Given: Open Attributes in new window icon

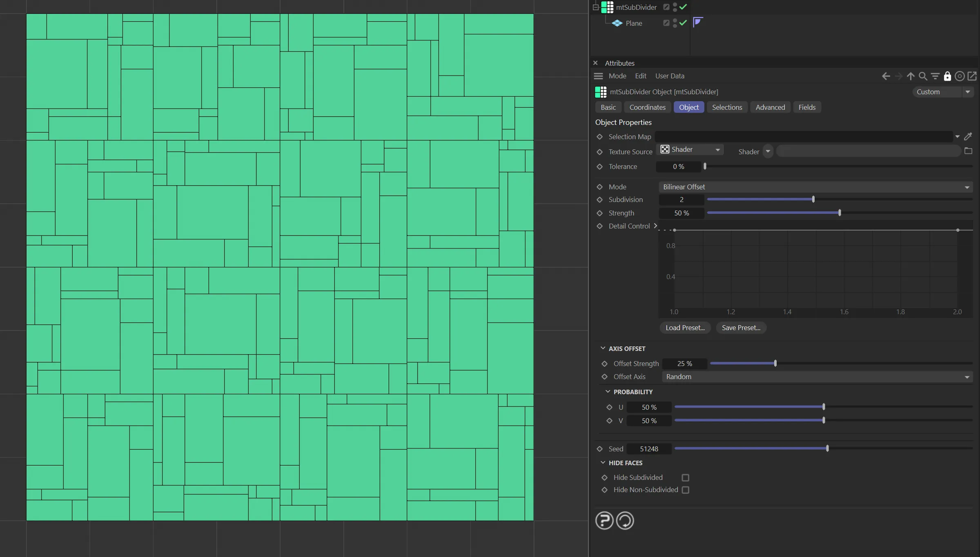Looking at the screenshot, I should pos(972,76).
